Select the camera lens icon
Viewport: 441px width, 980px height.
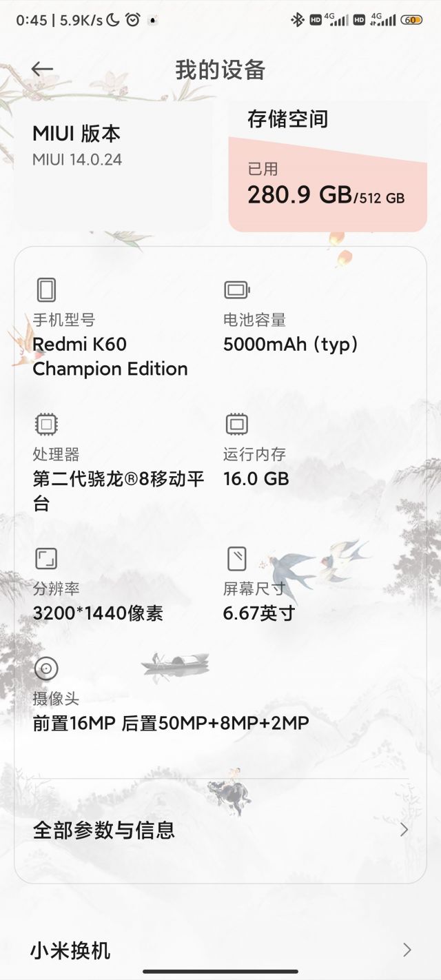(x=46, y=667)
